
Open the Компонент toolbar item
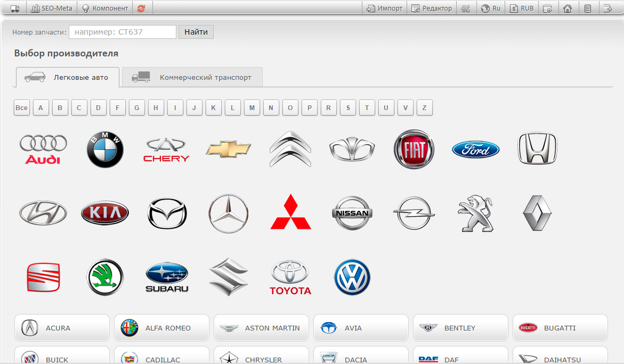coord(105,8)
